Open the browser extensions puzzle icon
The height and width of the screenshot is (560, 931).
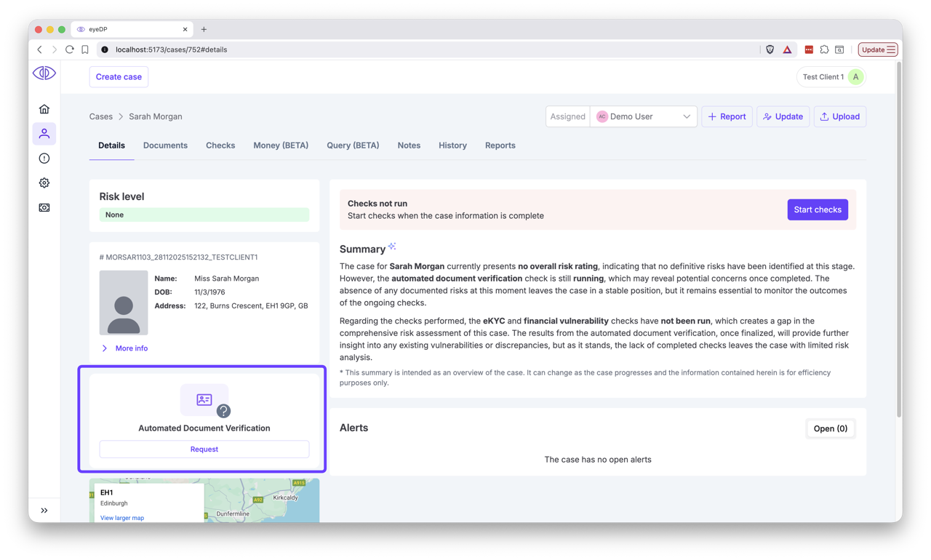click(824, 49)
